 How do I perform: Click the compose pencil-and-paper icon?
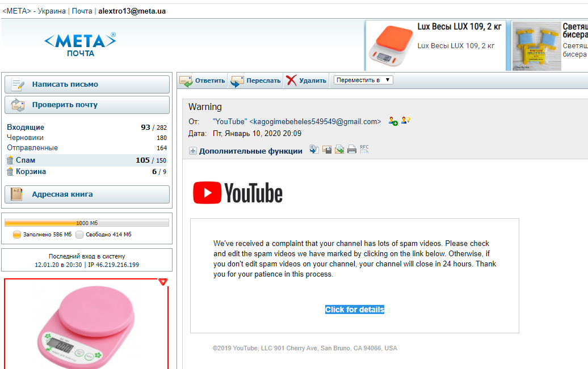pos(18,84)
